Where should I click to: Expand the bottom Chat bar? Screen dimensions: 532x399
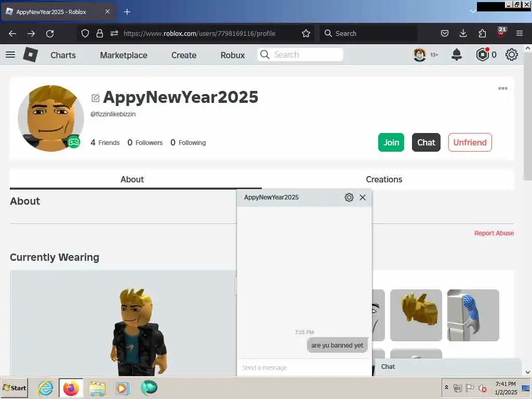click(447, 367)
